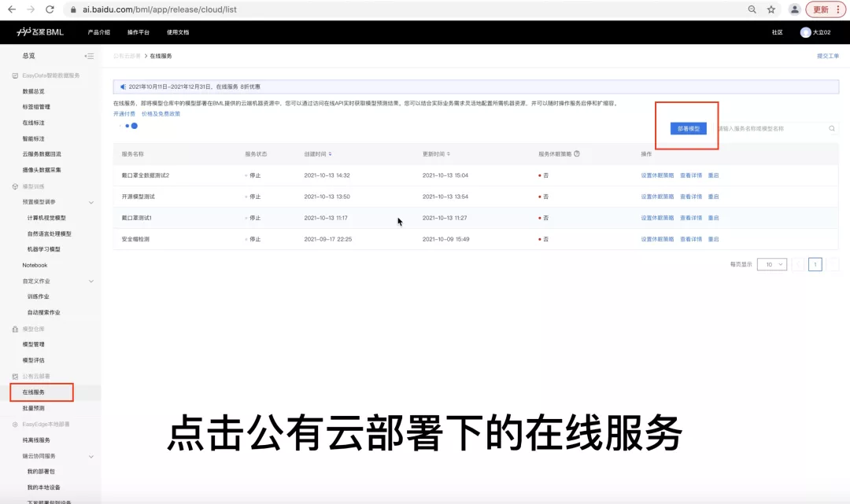Click the speaker icon in the promotion banner
This screenshot has height=504, width=850.
[123, 86]
